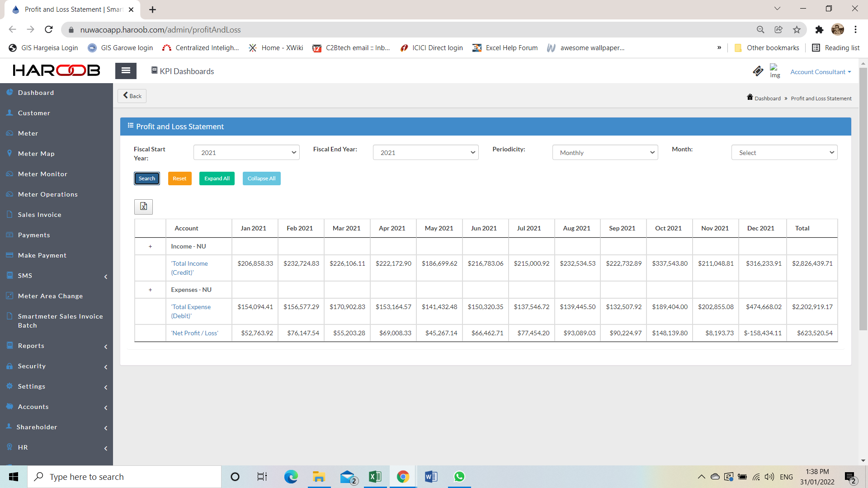
Task: Open WhatsApp from the taskbar
Action: click(x=459, y=477)
